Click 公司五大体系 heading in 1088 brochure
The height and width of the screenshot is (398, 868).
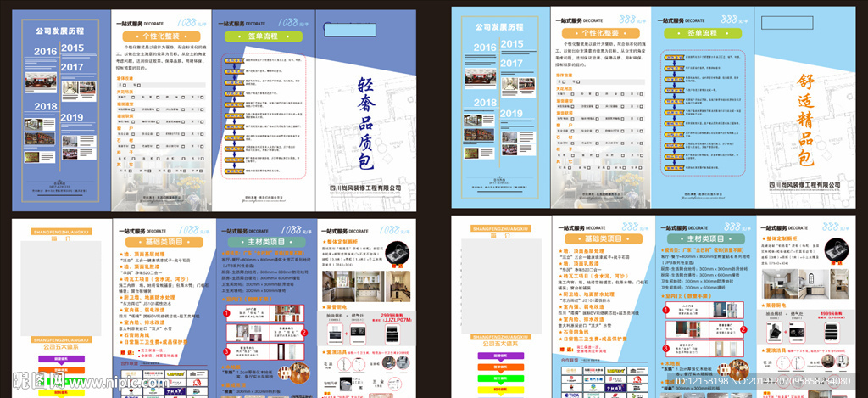pyautogui.click(x=61, y=347)
